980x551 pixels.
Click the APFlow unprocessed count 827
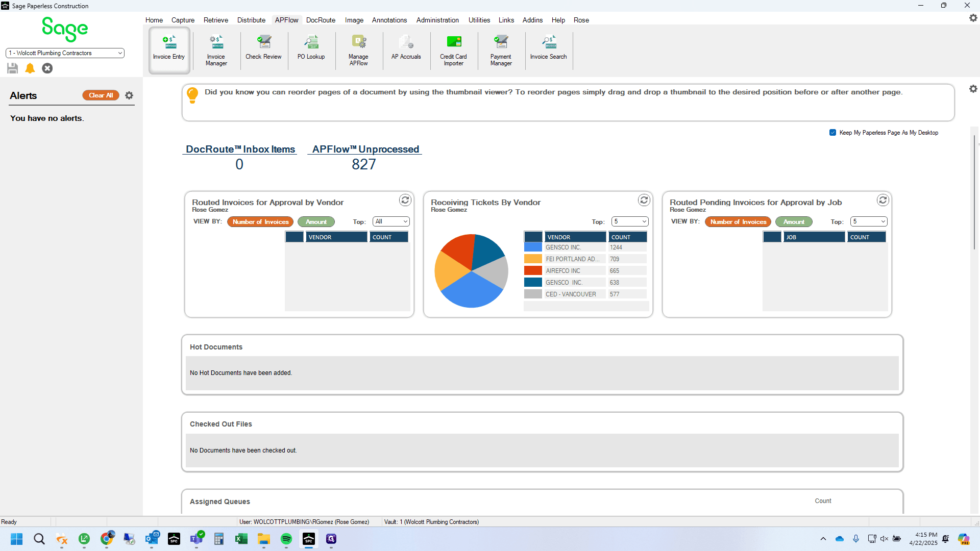point(364,164)
